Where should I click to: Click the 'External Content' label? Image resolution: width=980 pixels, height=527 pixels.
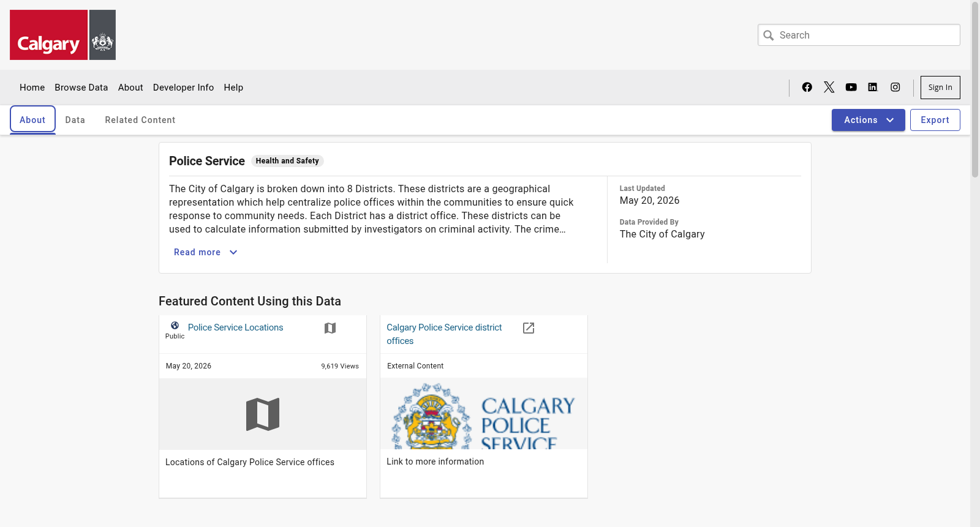point(415,366)
